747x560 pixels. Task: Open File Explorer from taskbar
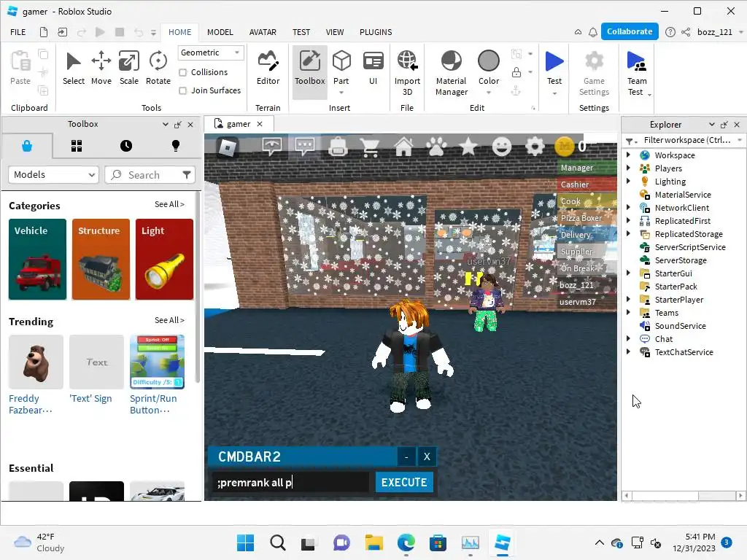[x=374, y=542]
